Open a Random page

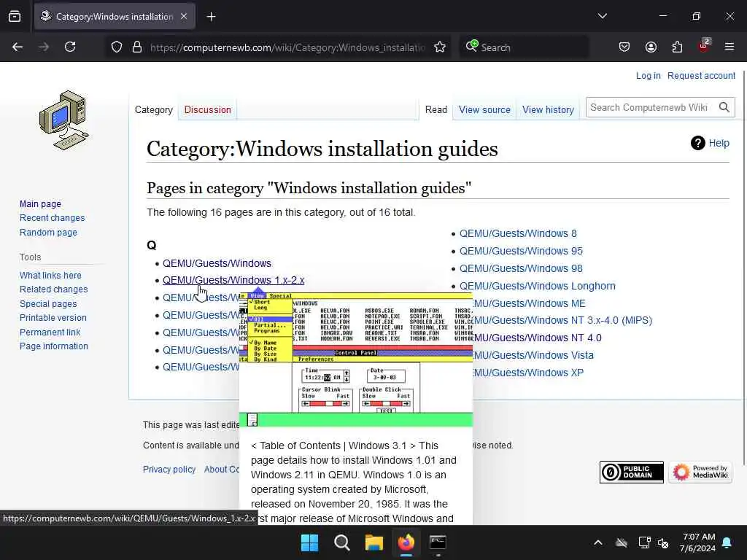pyautogui.click(x=48, y=233)
